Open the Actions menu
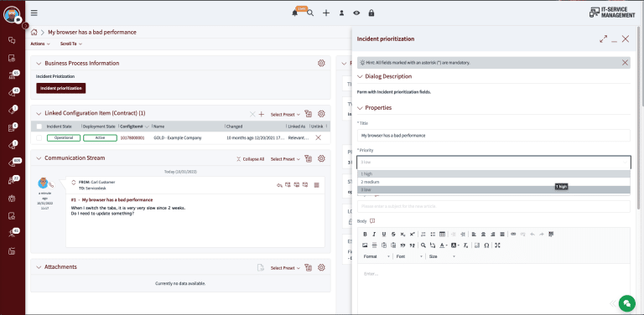This screenshot has height=315, width=644. [40, 44]
